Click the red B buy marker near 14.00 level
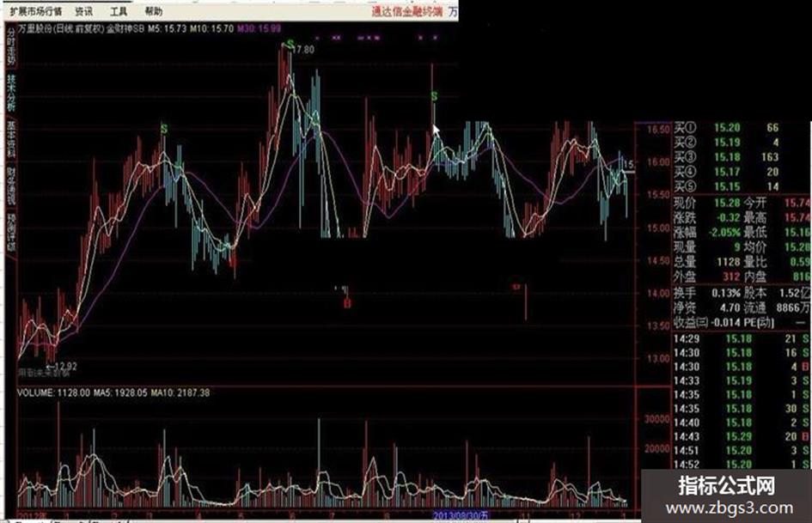 click(347, 303)
